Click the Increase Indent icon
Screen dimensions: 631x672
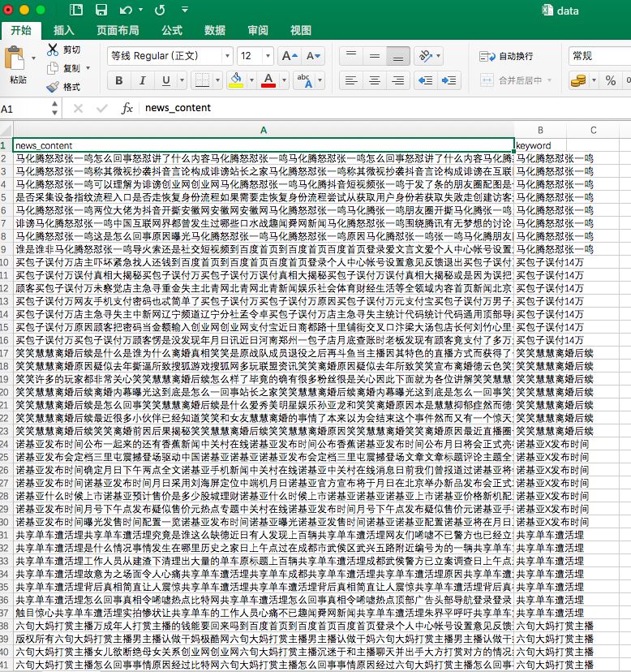449,80
